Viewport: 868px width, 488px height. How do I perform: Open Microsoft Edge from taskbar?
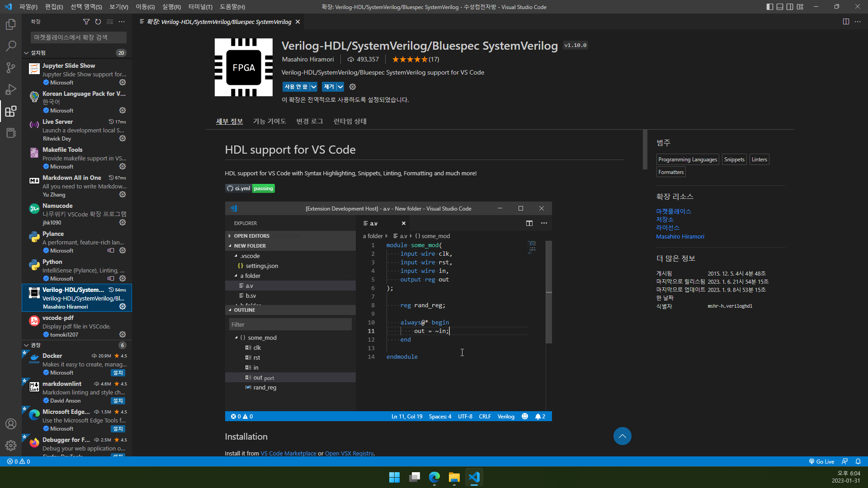(x=434, y=477)
